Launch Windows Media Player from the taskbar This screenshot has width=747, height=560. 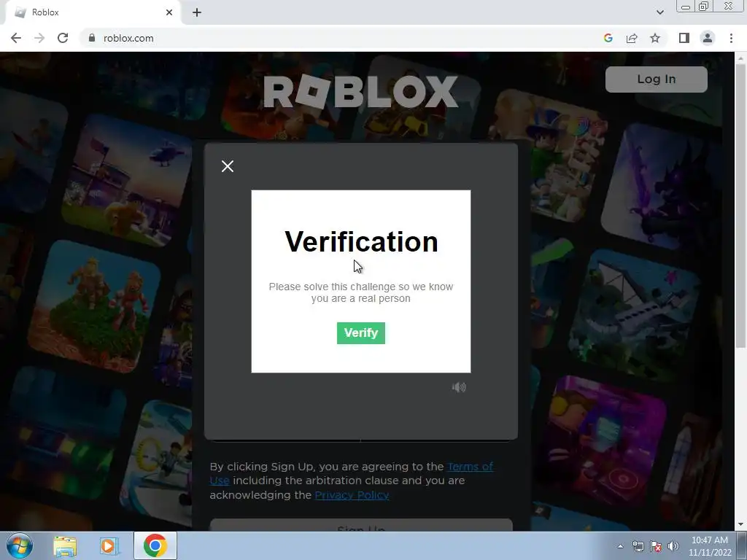pyautogui.click(x=109, y=545)
